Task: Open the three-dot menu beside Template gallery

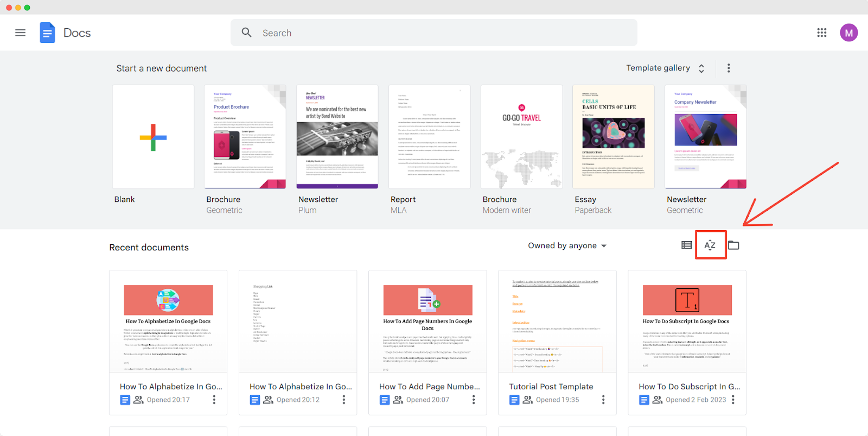Action: pyautogui.click(x=729, y=68)
